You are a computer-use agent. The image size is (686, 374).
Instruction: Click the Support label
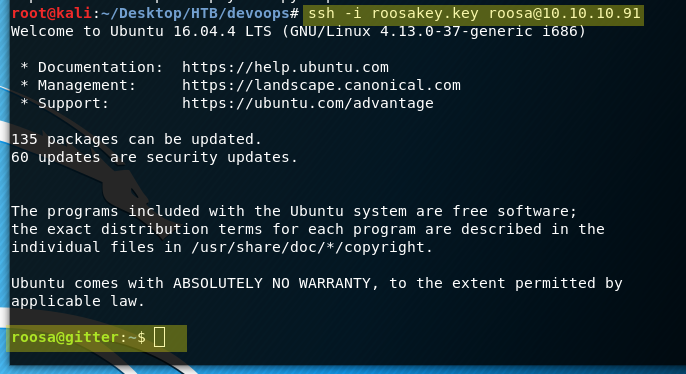pos(73,104)
